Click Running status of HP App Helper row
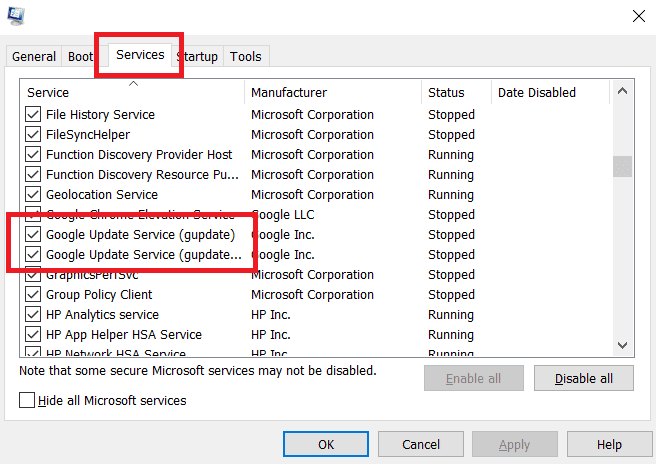Viewport: 656px width, 464px height. [x=451, y=335]
